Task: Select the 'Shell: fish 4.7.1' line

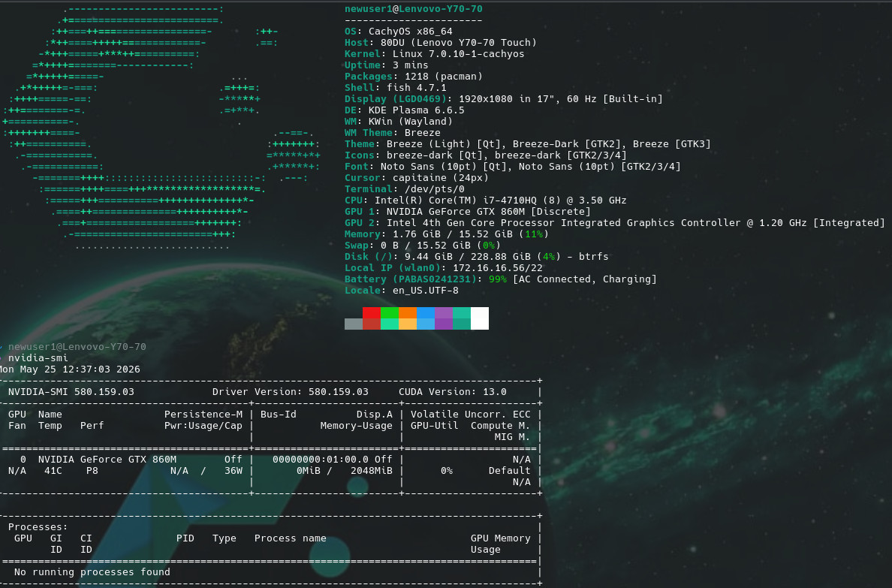Action: point(396,88)
